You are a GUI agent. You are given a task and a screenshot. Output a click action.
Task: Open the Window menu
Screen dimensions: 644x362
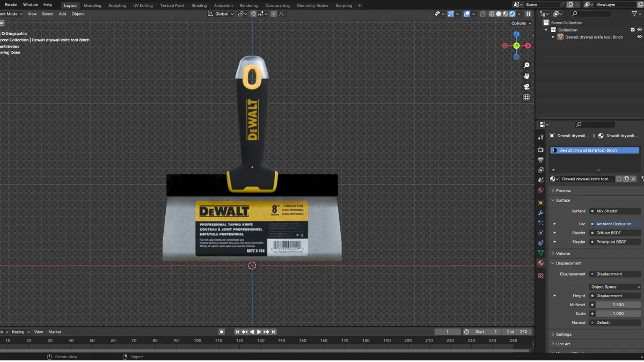click(x=31, y=4)
